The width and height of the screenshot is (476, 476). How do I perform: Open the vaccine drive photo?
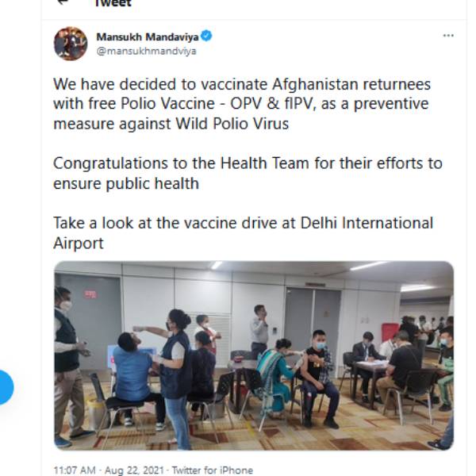point(253,355)
